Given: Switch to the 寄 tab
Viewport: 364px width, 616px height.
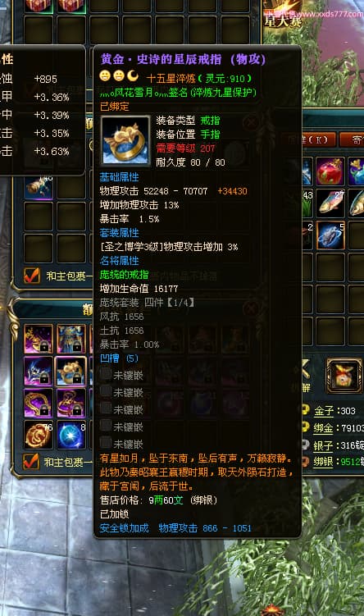Looking at the screenshot, I should [352, 140].
